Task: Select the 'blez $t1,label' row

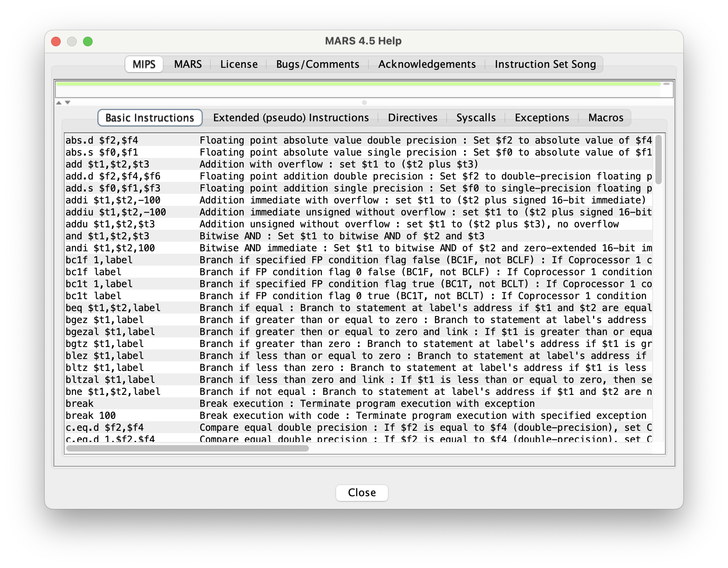Action: click(x=358, y=356)
